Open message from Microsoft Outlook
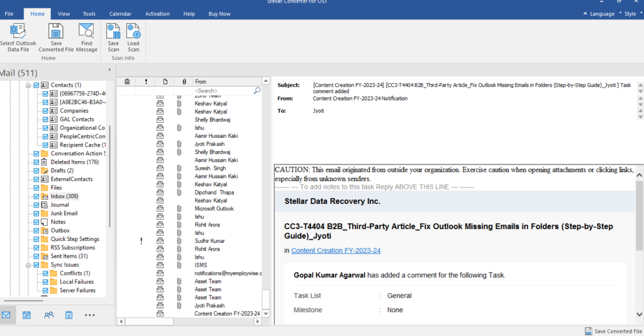 point(214,209)
